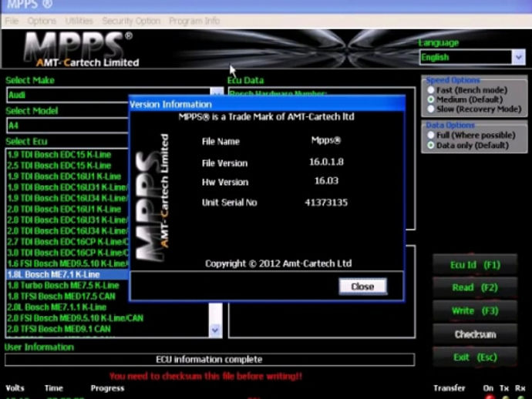Select 1.8L Bosch ME7.1 K-Line entry

point(68,274)
